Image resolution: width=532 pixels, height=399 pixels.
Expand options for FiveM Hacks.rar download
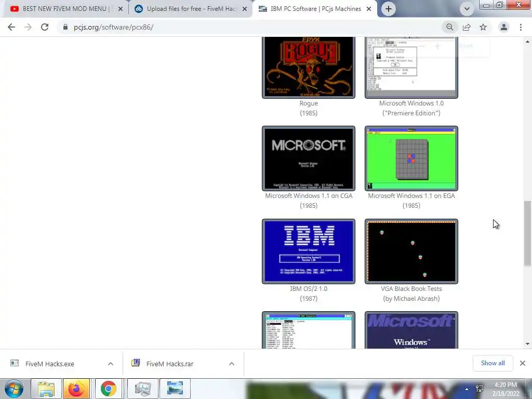point(232,364)
